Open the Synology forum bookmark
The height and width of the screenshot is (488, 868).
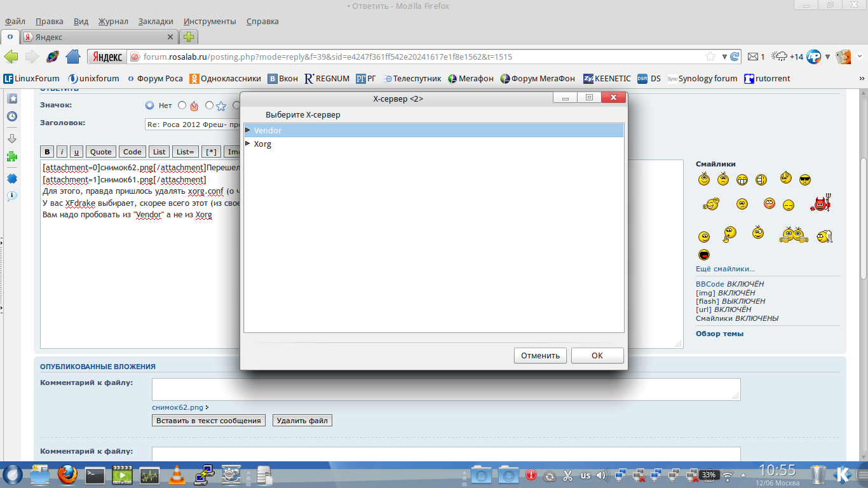702,79
